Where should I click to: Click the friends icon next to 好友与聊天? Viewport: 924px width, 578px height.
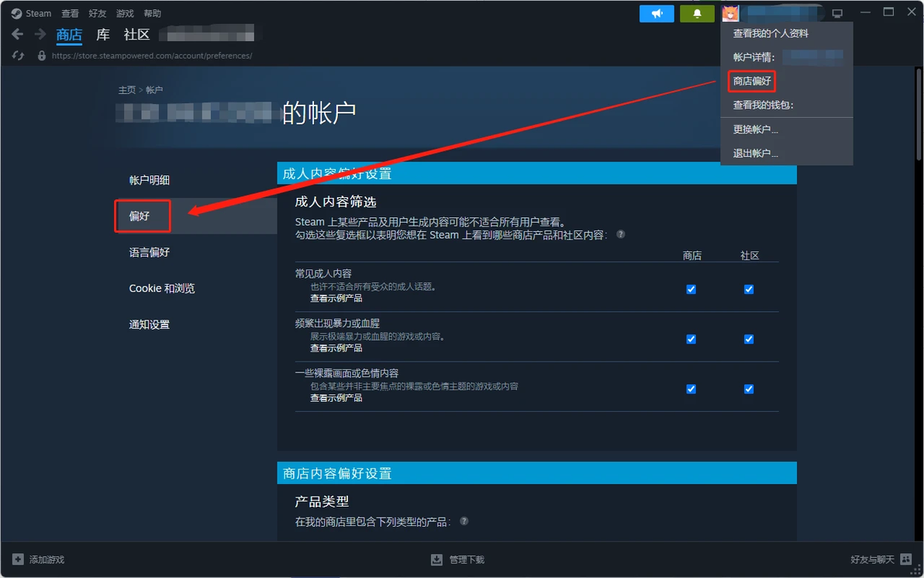[906, 559]
